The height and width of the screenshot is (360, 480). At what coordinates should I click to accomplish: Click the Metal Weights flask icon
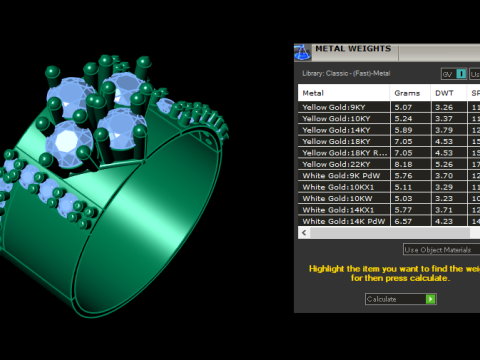pyautogui.click(x=302, y=52)
